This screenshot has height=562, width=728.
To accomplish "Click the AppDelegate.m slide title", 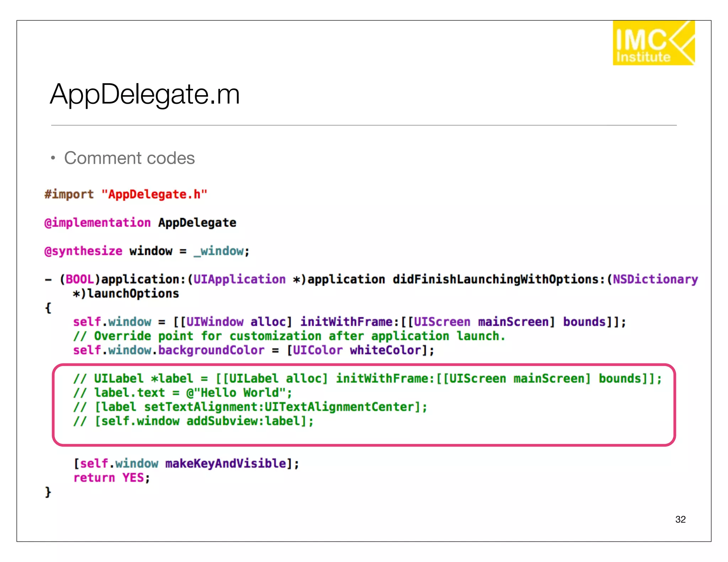I will coord(145,94).
